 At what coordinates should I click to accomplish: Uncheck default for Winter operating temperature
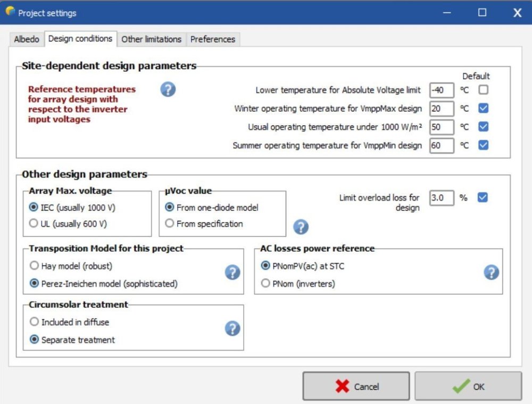pos(483,109)
